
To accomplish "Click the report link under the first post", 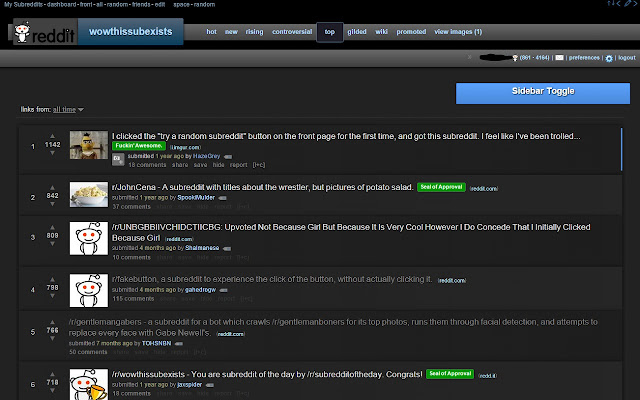I will [238, 165].
